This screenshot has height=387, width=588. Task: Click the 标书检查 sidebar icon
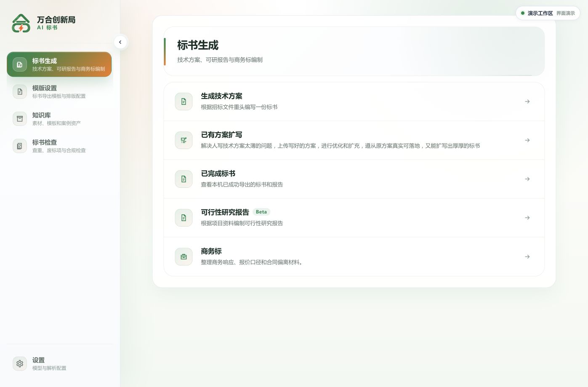[20, 146]
